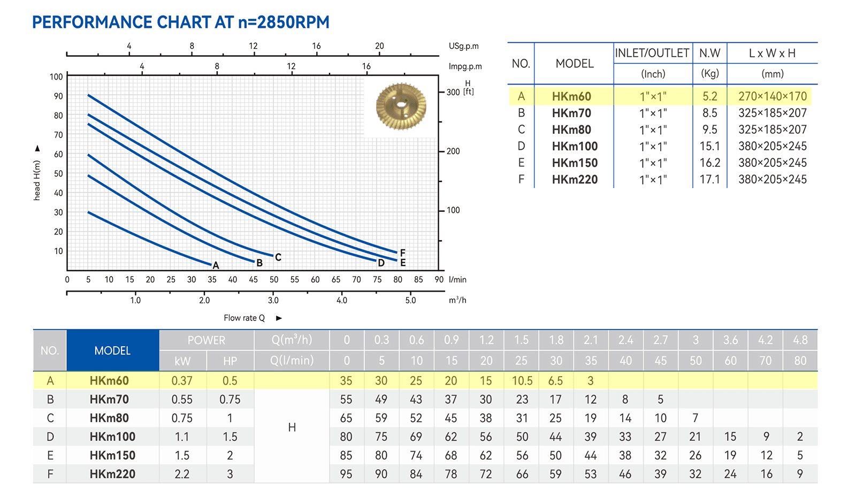Click the PERFORMANCE CHART AT n=2850RPM title
The width and height of the screenshot is (856, 504).
(181, 22)
